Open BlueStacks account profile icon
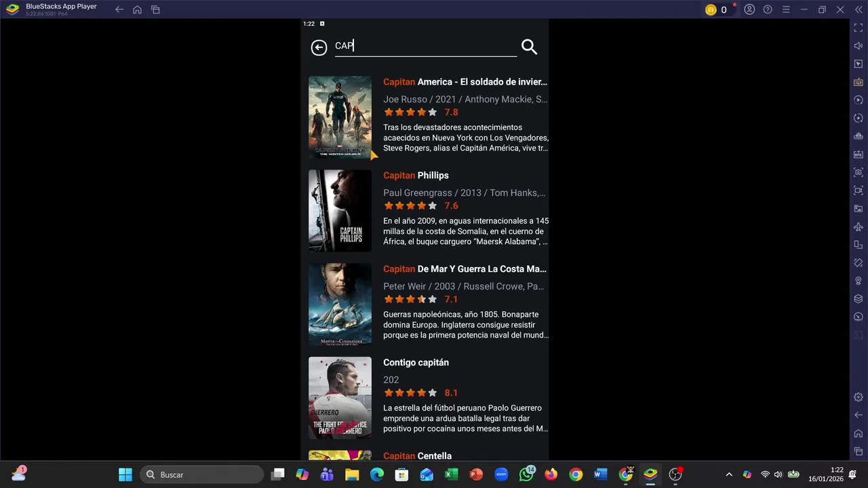The image size is (868, 488). pyautogui.click(x=749, y=9)
